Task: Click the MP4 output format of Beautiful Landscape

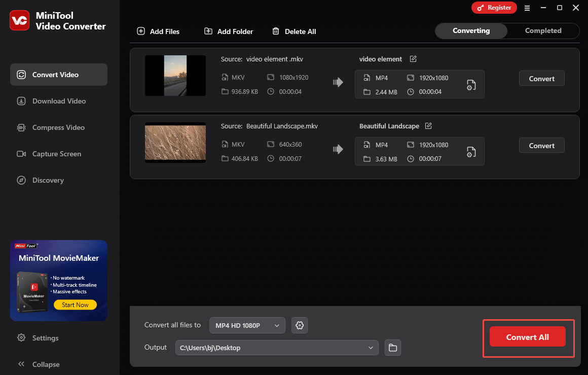Action: click(x=381, y=145)
